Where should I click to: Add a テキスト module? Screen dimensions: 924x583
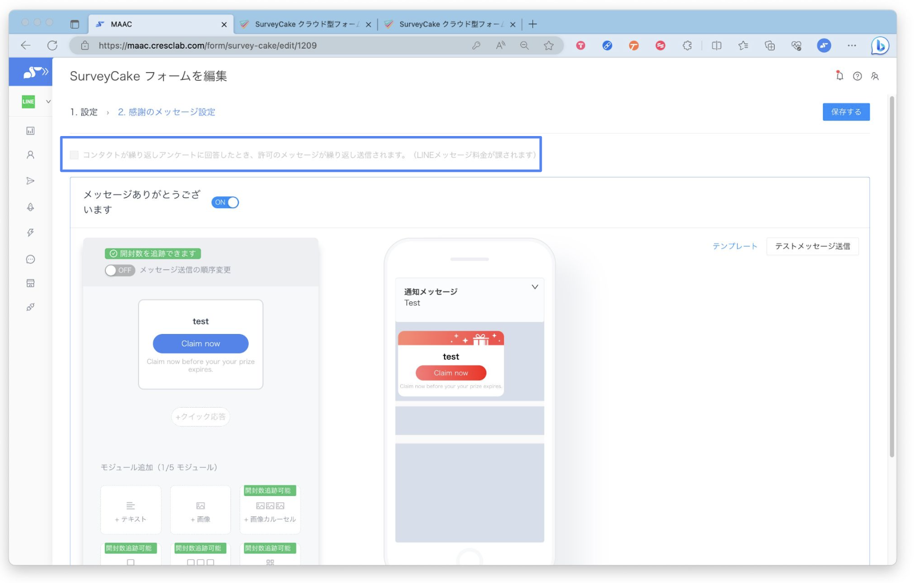(x=131, y=510)
